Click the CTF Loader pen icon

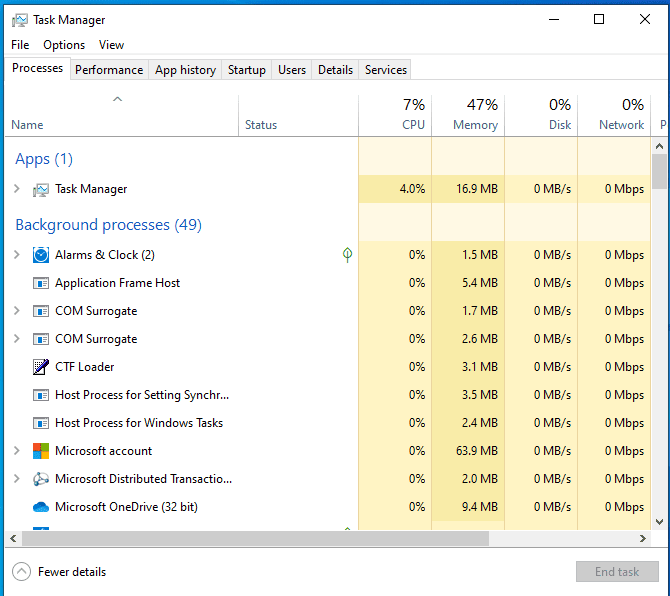(x=41, y=367)
